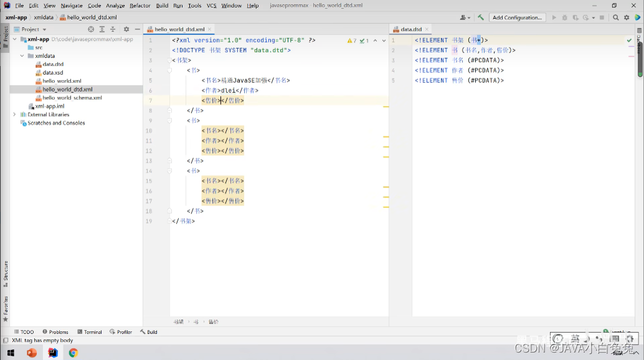
Task: Open the Tools menu
Action: pyautogui.click(x=195, y=6)
